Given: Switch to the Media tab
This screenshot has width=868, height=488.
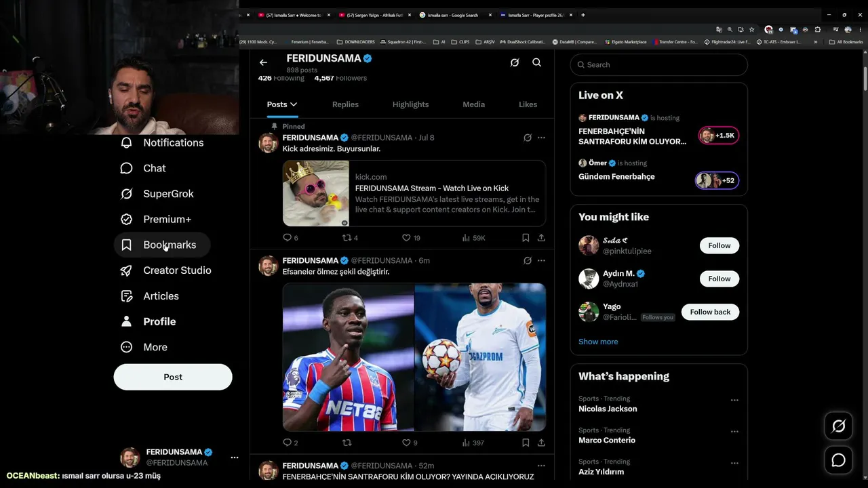Looking at the screenshot, I should point(473,104).
